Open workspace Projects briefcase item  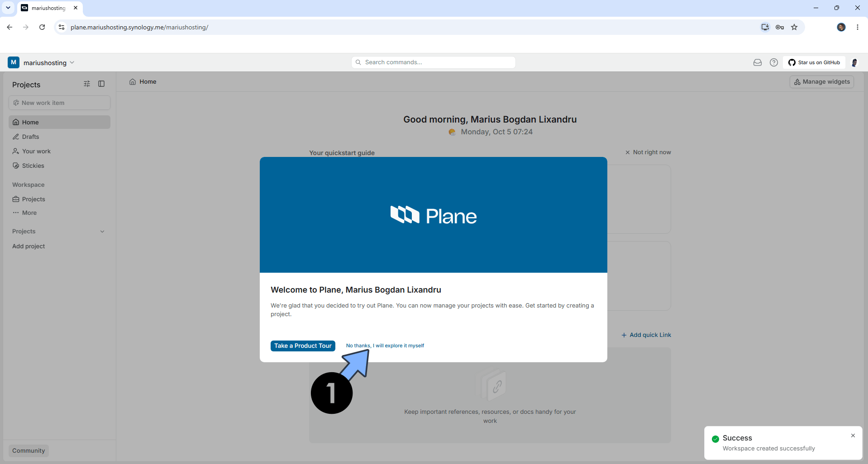tap(59, 199)
